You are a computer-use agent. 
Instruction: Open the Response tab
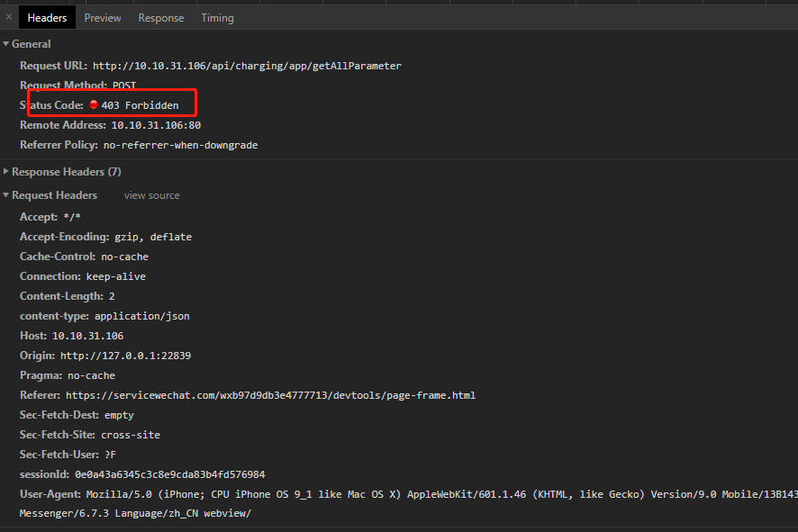point(161,18)
